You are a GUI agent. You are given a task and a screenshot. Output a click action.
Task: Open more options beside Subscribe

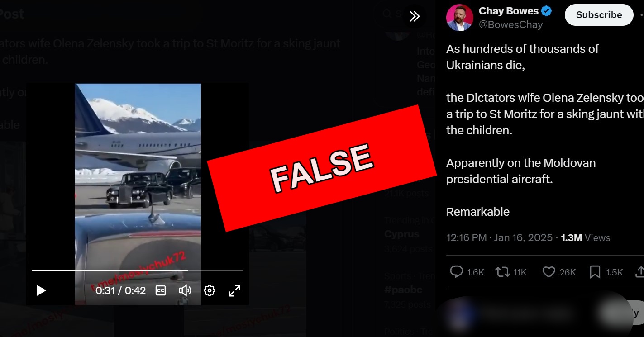tap(642, 15)
